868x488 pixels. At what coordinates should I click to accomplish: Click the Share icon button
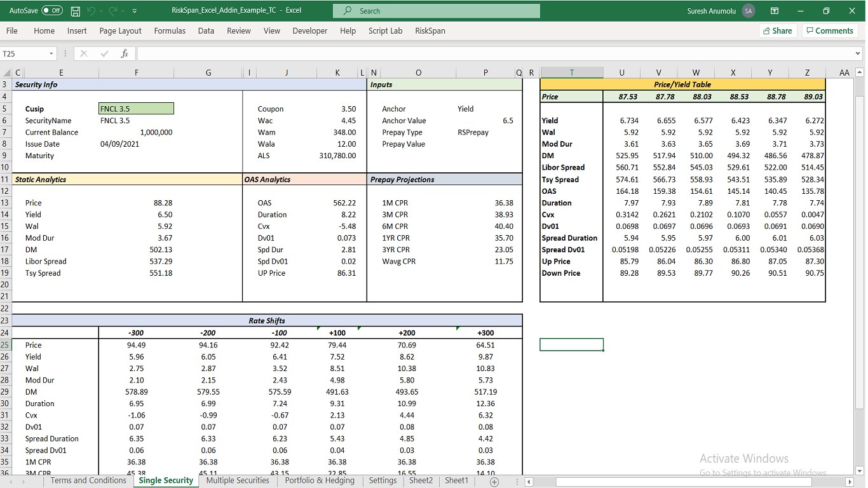click(776, 30)
